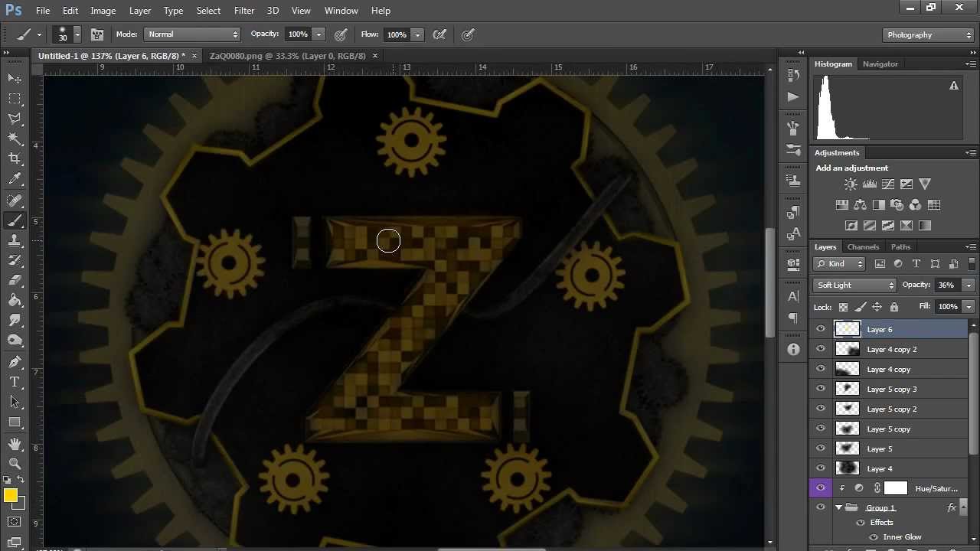Open the brush Opacity slider arrow
This screenshot has height=551, width=980.
[318, 34]
